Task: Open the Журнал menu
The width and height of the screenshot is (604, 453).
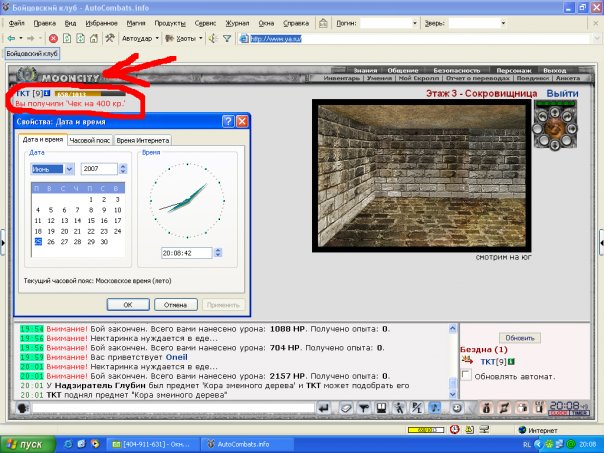Action: point(237,23)
